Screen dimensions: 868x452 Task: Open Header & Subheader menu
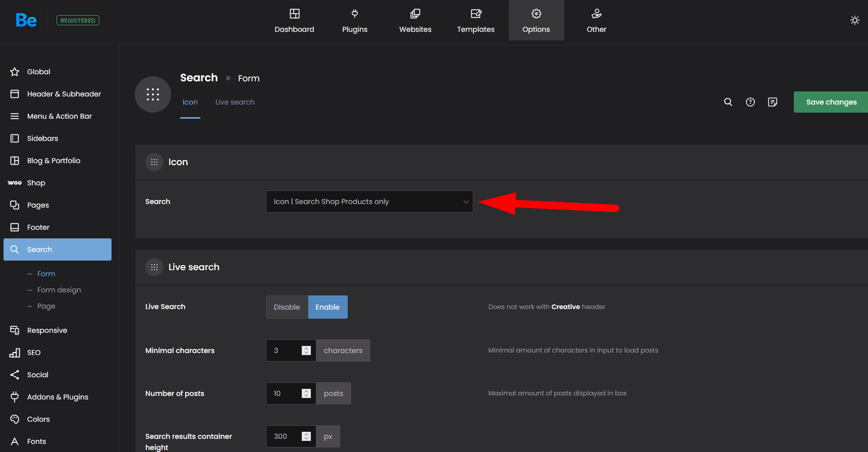64,94
